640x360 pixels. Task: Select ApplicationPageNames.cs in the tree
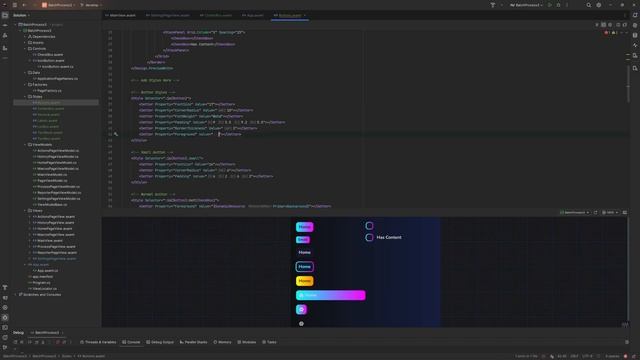(x=55, y=78)
